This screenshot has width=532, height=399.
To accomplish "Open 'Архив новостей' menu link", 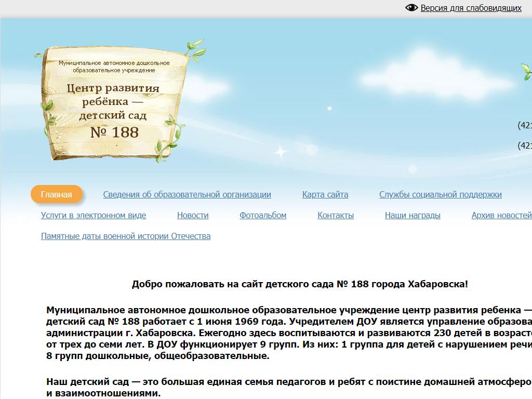I will point(501,216).
